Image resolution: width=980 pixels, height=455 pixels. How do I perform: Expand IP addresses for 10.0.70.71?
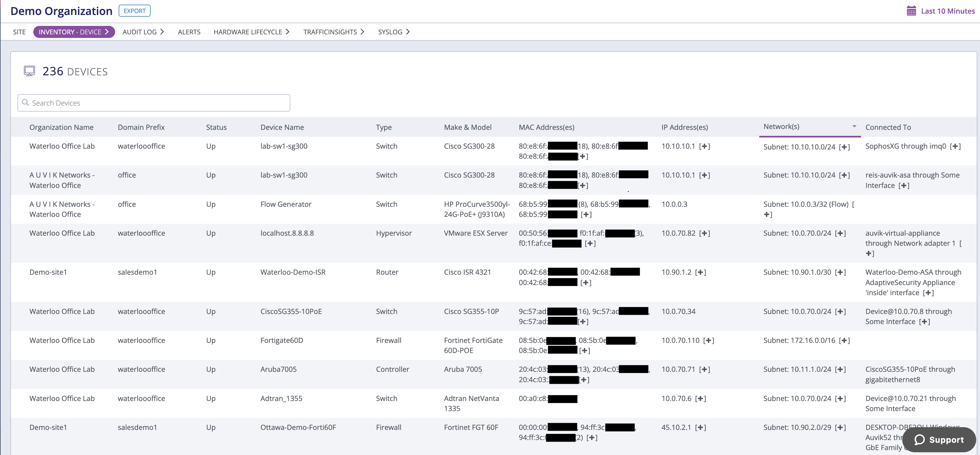(704, 369)
